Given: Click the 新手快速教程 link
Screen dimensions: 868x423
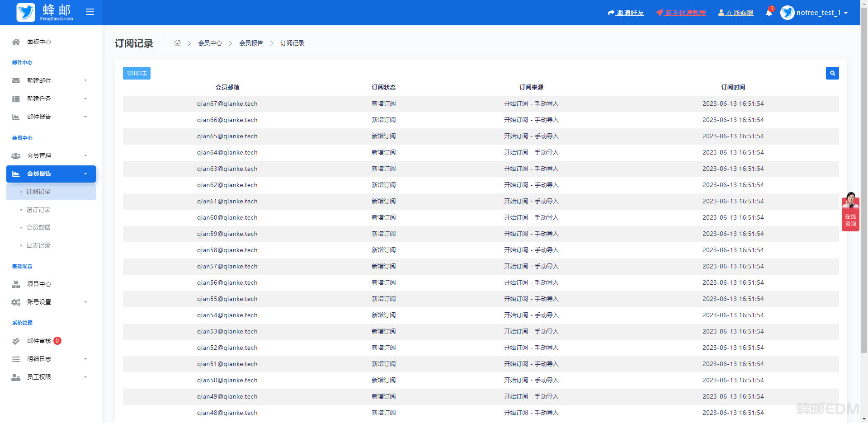Looking at the screenshot, I should click(681, 13).
